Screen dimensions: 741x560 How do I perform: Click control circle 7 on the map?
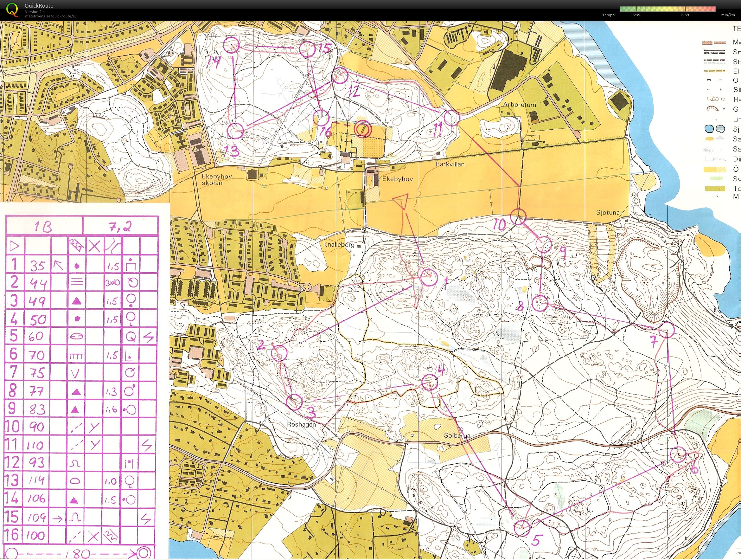(x=666, y=330)
